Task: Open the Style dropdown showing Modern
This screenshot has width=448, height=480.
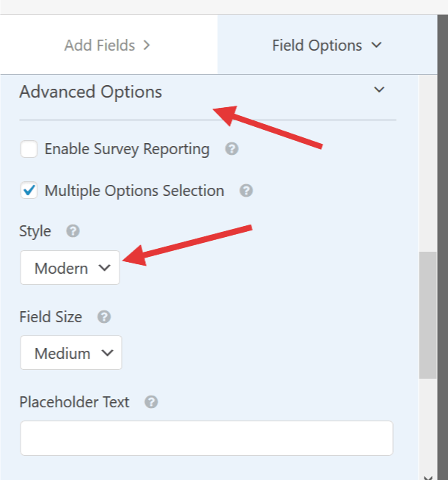Action: [x=70, y=268]
